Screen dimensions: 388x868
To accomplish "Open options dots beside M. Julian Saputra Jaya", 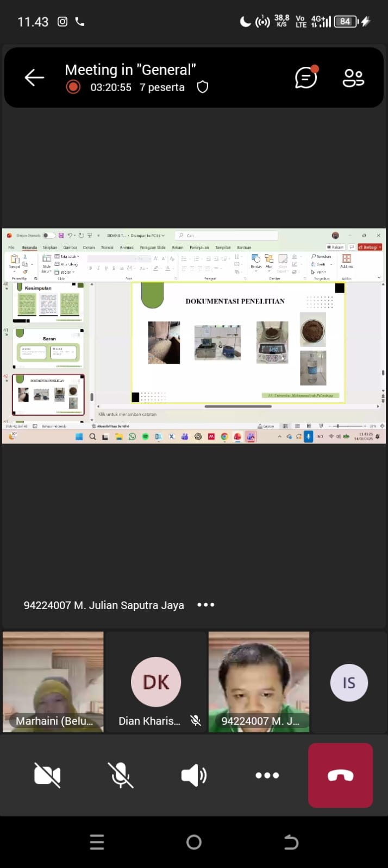I will [205, 605].
